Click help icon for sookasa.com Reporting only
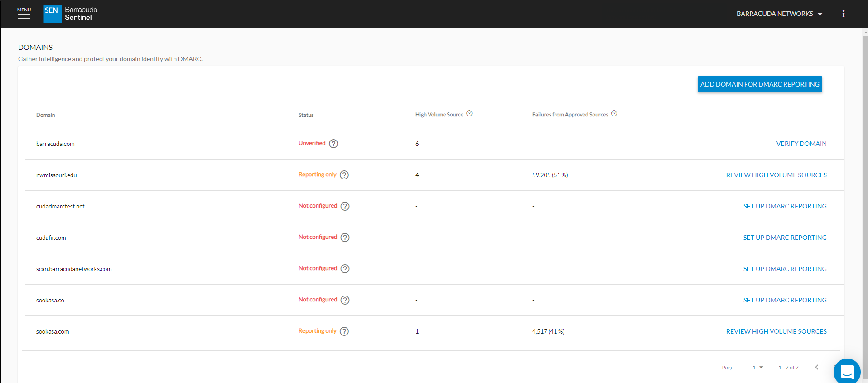The height and width of the screenshot is (383, 868). coord(344,331)
